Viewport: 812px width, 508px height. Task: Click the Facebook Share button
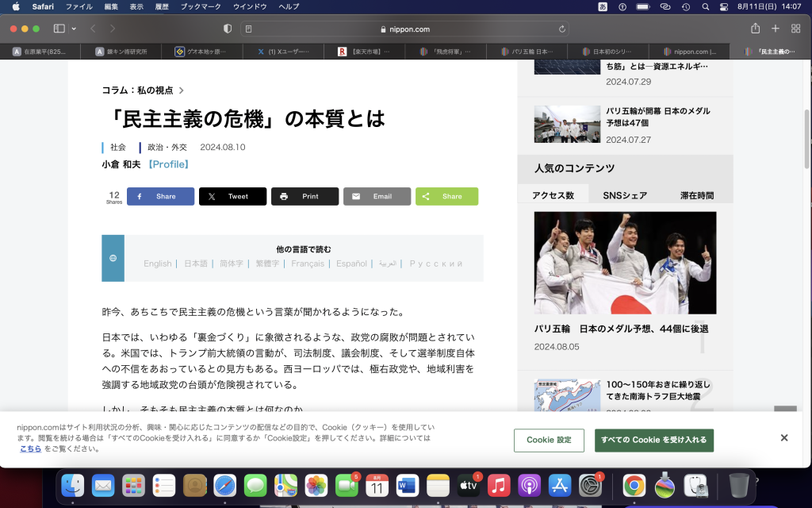[160, 195]
